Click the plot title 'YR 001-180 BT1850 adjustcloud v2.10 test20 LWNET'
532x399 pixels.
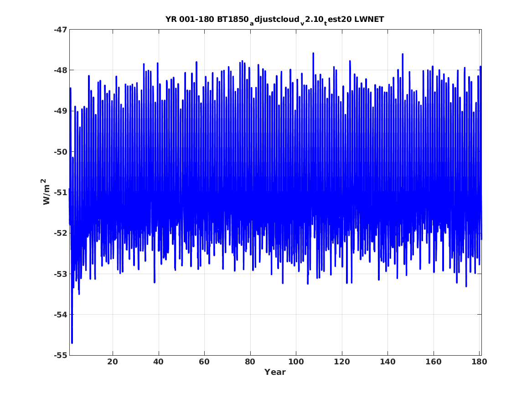(x=275, y=20)
